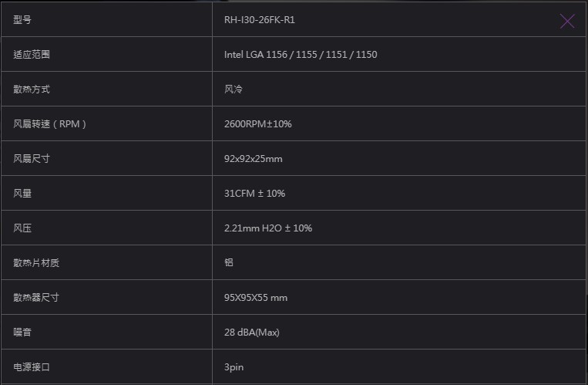588x385 pixels.
Task: Click the 3pin power connector value
Action: 234,367
